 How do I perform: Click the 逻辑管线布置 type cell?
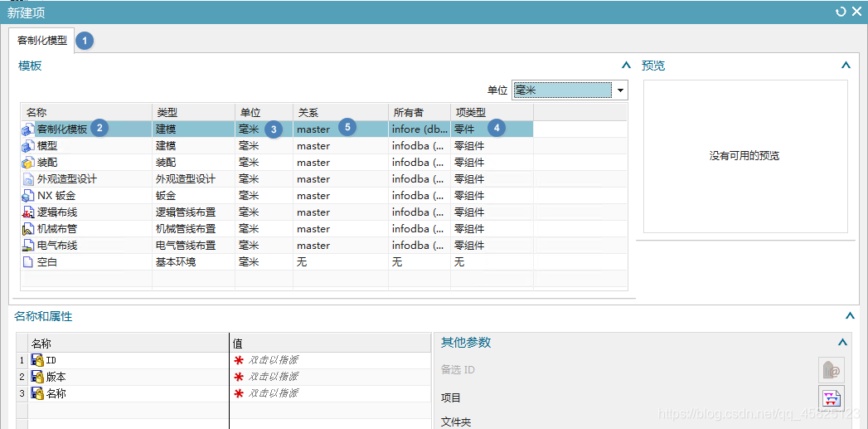point(194,212)
